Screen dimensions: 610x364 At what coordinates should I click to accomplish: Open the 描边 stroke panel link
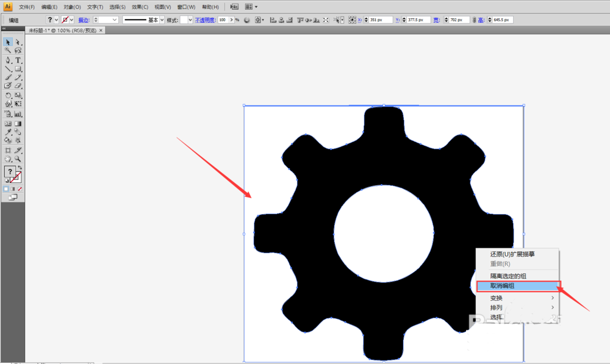(x=84, y=20)
